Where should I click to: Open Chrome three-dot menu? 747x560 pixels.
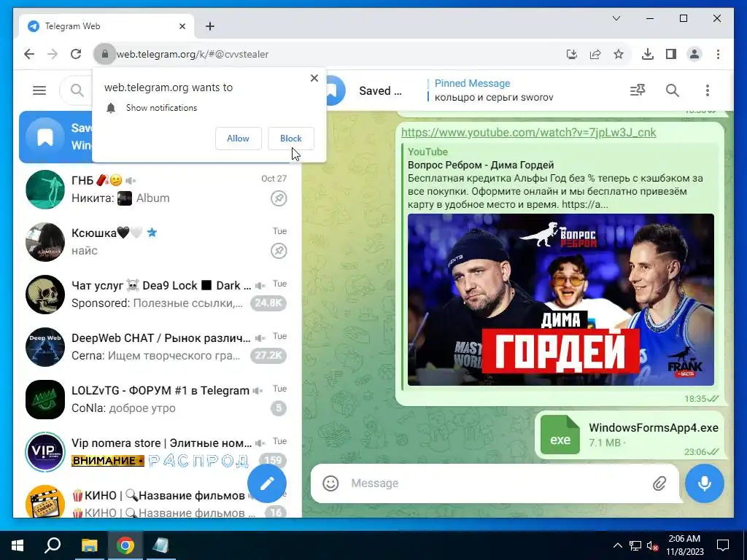point(718,54)
